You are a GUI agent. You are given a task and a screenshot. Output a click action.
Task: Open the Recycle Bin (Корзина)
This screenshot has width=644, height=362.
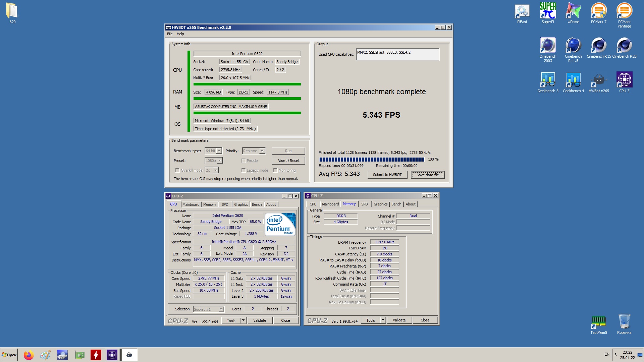[624, 324]
